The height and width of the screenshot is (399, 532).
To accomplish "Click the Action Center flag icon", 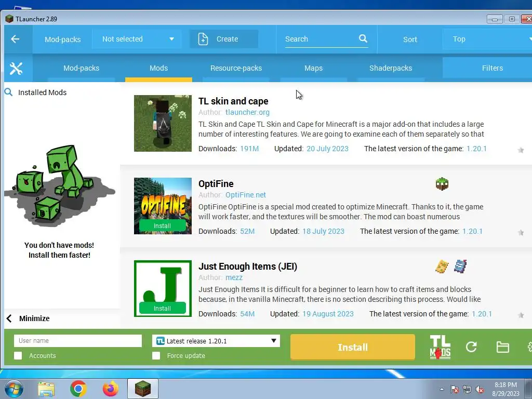I will click(454, 390).
